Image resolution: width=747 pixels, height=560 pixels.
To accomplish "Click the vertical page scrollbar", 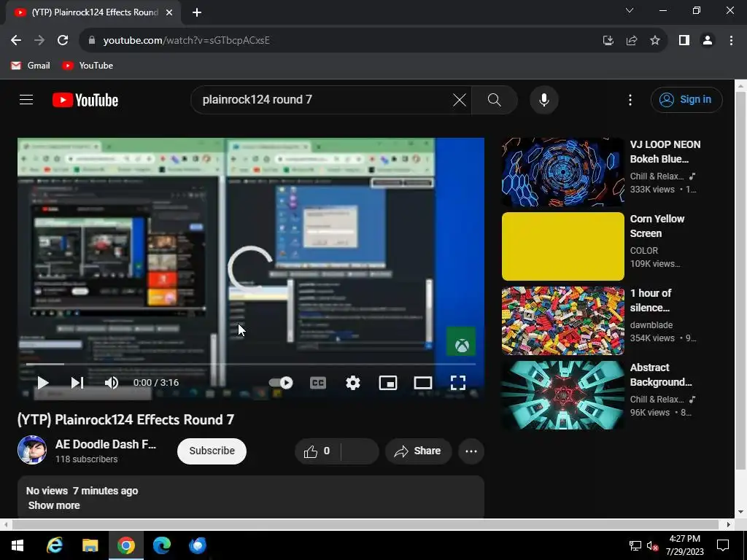I will (740, 281).
